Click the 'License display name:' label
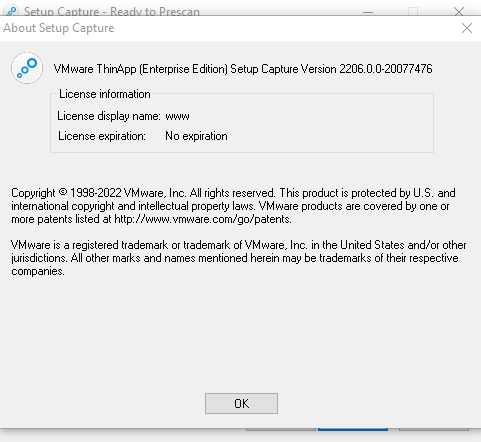481x442 pixels. tap(109, 116)
